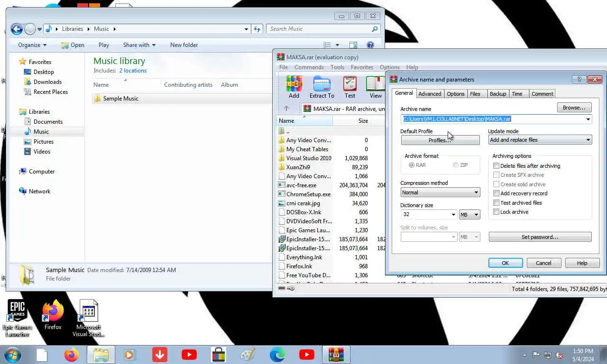Viewport: 607px width, 364px height.
Task: Click the Profiles button
Action: tap(440, 140)
